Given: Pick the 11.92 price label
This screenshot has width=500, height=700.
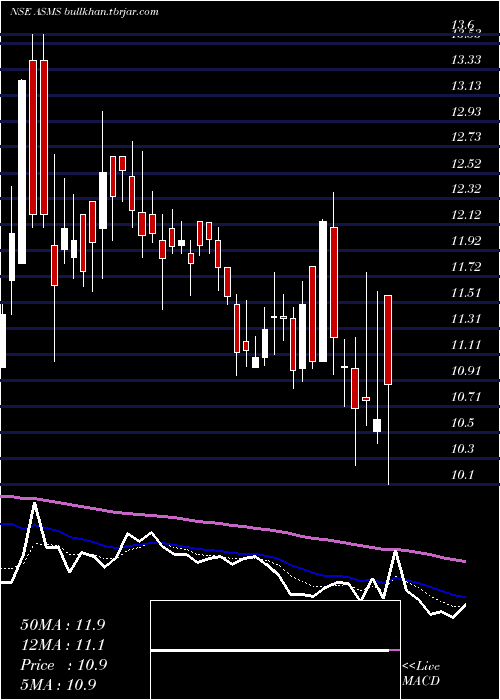Looking at the screenshot, I should tap(466, 241).
